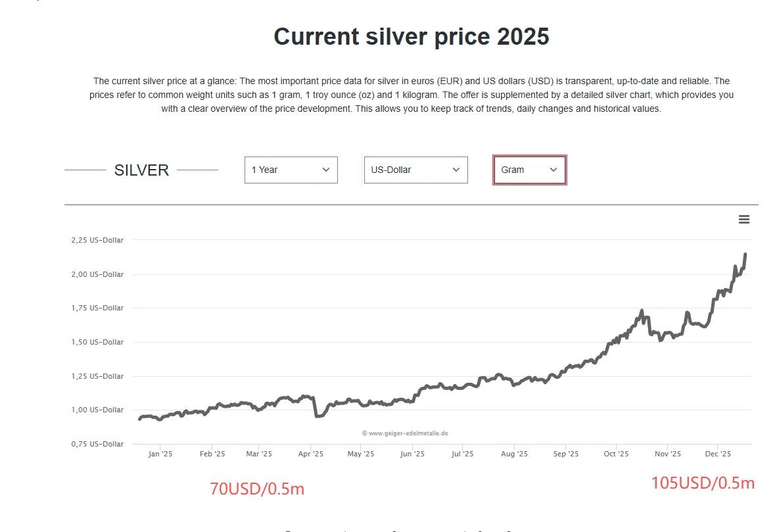This screenshot has height=532, width=779.
Task: Click the 1,50 US-Dollar y-axis label
Action: (x=97, y=342)
